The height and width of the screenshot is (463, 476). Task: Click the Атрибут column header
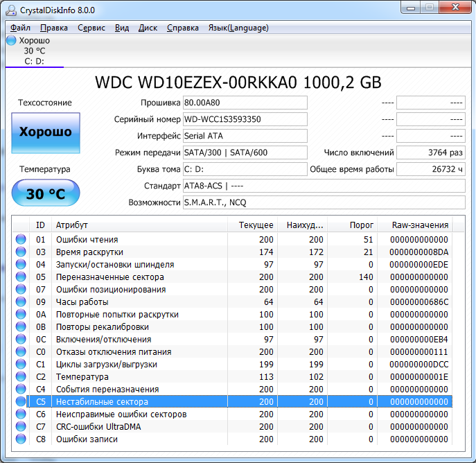click(x=139, y=225)
